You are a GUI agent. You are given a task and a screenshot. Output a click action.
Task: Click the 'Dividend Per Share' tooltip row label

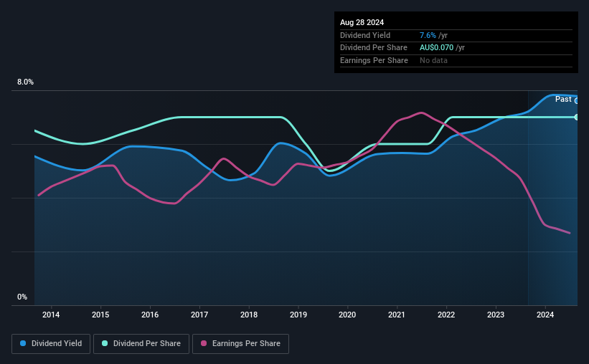point(374,48)
